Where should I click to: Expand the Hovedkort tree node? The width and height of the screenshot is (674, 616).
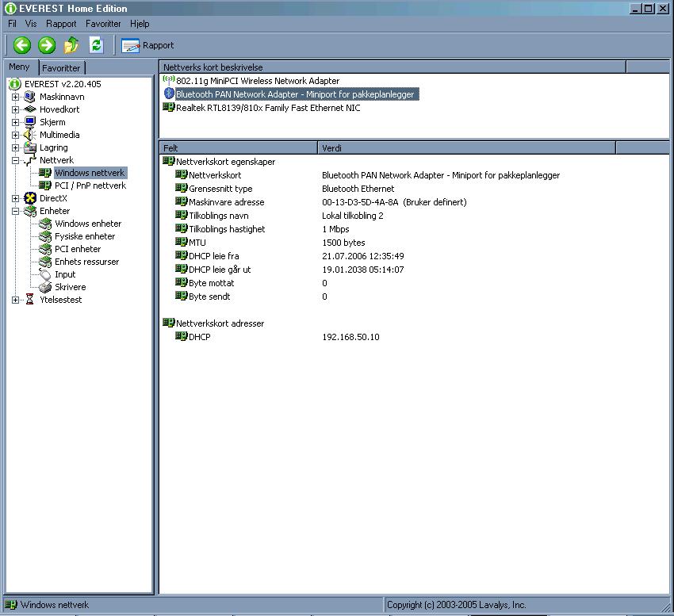[16, 109]
